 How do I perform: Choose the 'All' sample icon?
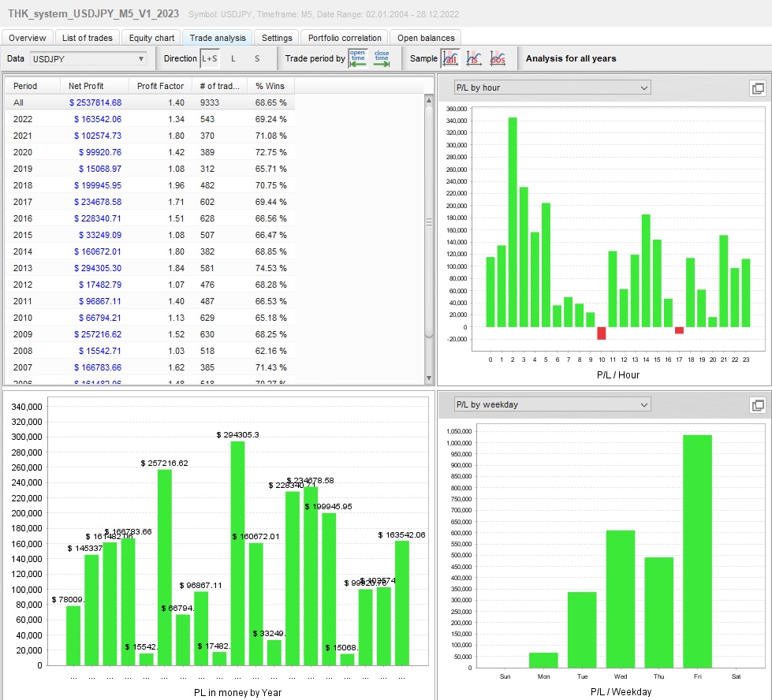click(x=450, y=58)
